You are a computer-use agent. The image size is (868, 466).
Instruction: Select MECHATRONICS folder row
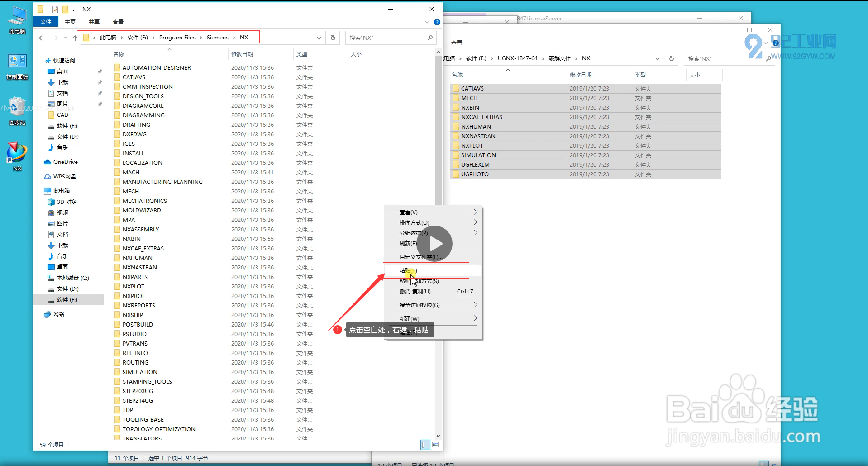pos(145,201)
